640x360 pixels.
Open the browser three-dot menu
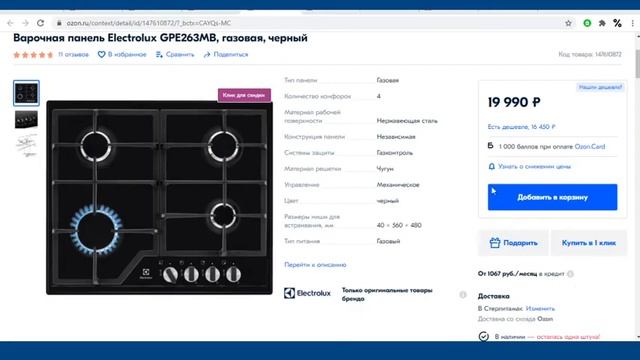pos(633,23)
